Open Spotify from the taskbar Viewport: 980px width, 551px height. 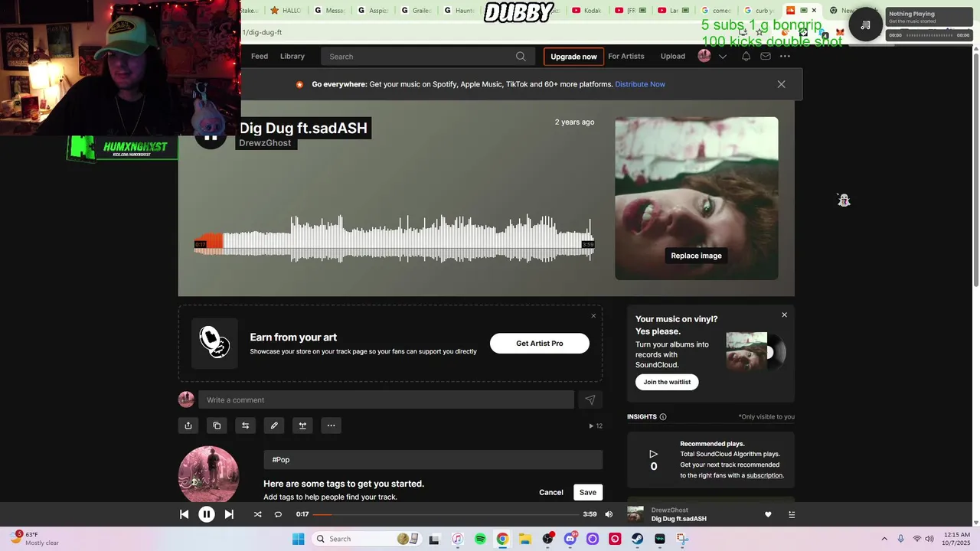pos(480,539)
